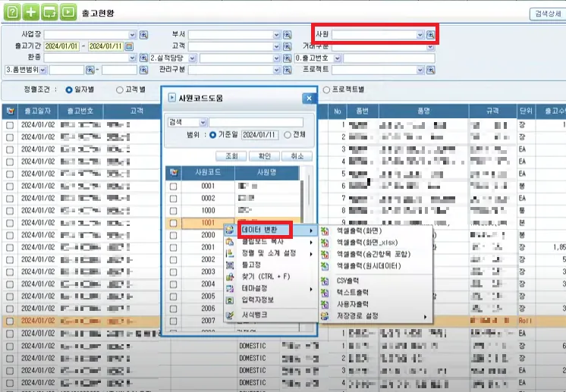566x392 pixels.
Task: Open the search lookup icon next to 사원
Action: pyautogui.click(x=430, y=35)
